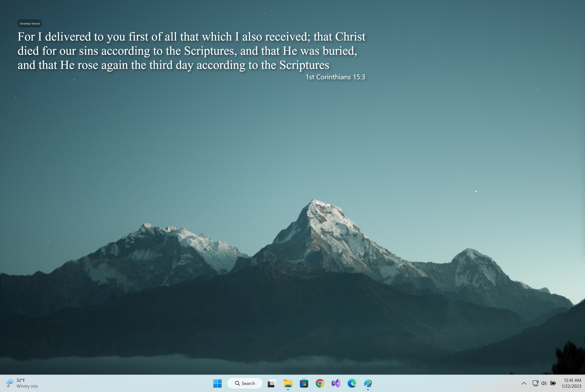Image resolution: width=585 pixels, height=392 pixels.
Task: Open File Explorer
Action: [288, 383]
